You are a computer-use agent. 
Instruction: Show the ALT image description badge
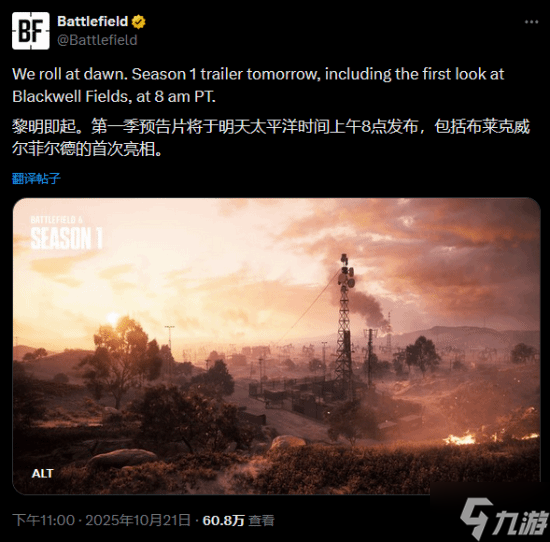tap(42, 474)
